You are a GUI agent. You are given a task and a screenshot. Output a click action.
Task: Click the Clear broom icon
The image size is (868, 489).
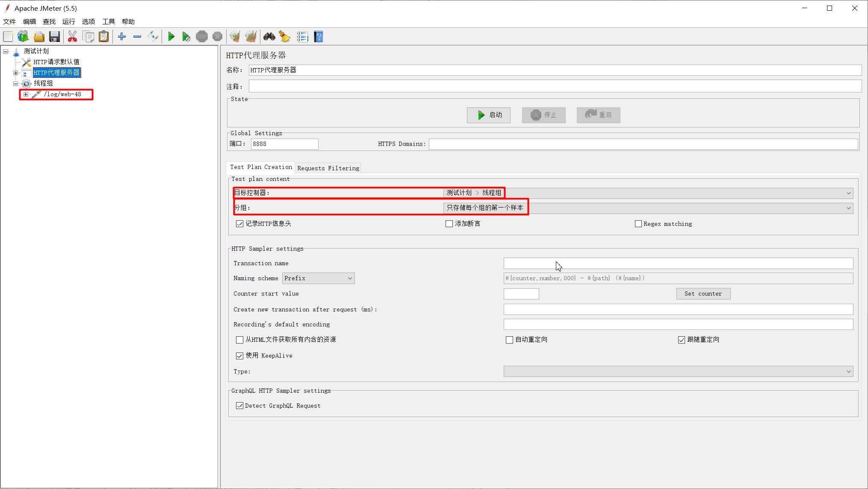point(235,37)
